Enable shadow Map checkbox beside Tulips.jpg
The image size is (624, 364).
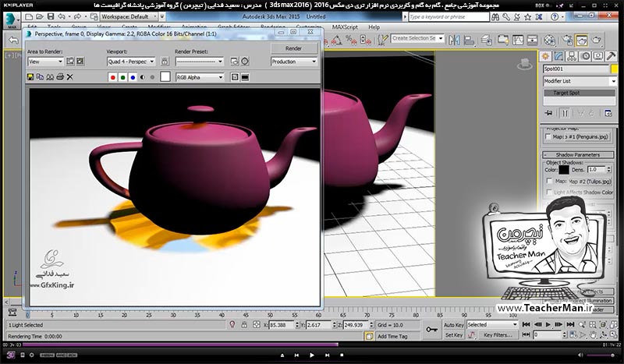549,181
